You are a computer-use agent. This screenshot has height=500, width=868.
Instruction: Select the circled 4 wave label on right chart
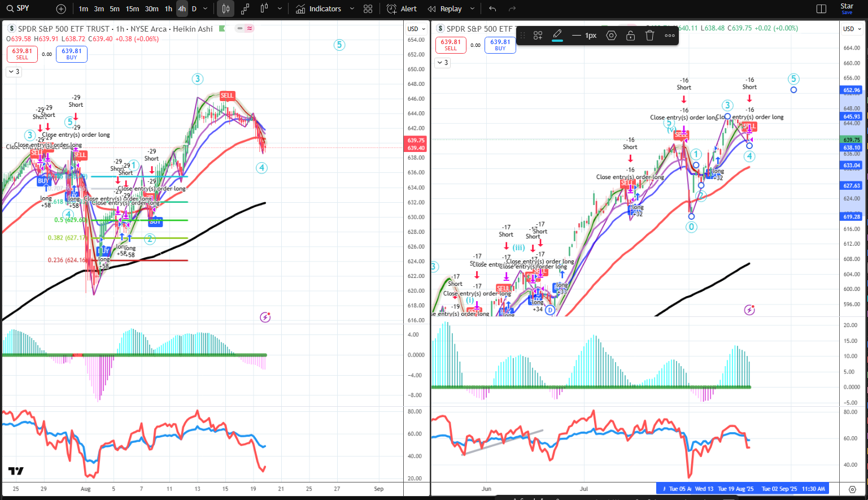(x=749, y=156)
